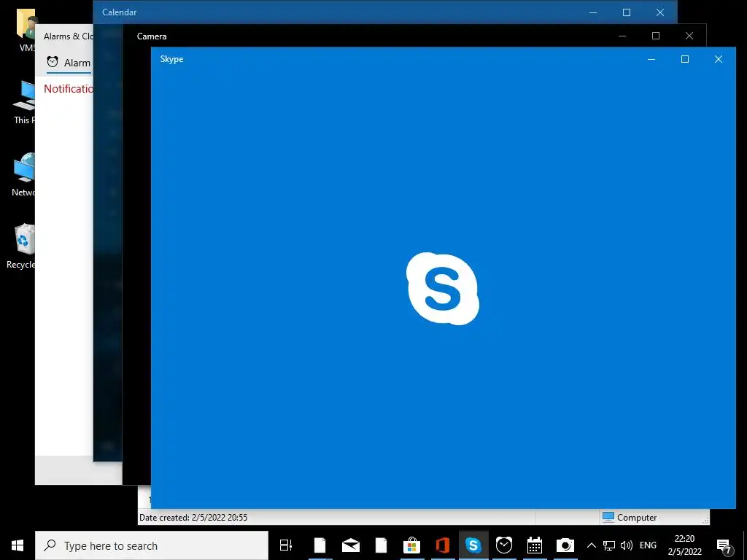Select Skype icon in taskbar

[x=473, y=545]
